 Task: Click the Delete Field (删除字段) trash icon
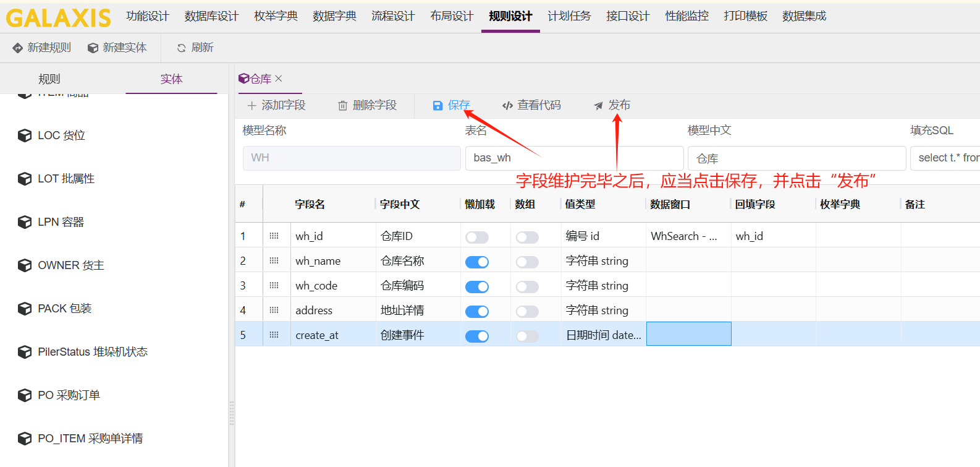342,106
